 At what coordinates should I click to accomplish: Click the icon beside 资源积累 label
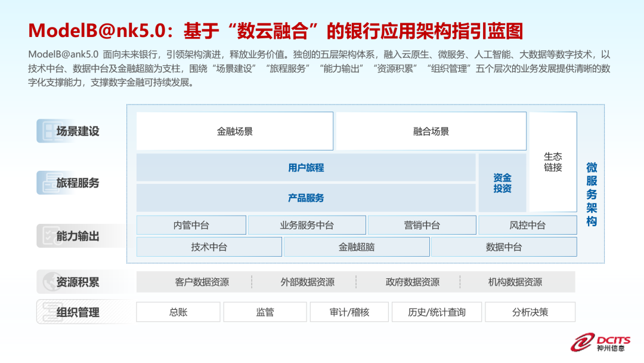pos(45,282)
